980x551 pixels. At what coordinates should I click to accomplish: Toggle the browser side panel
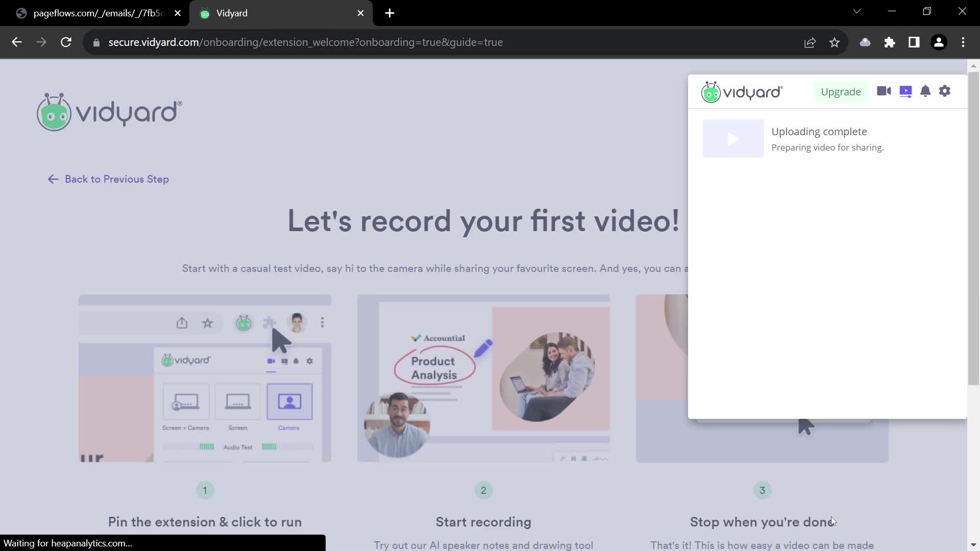tap(914, 42)
